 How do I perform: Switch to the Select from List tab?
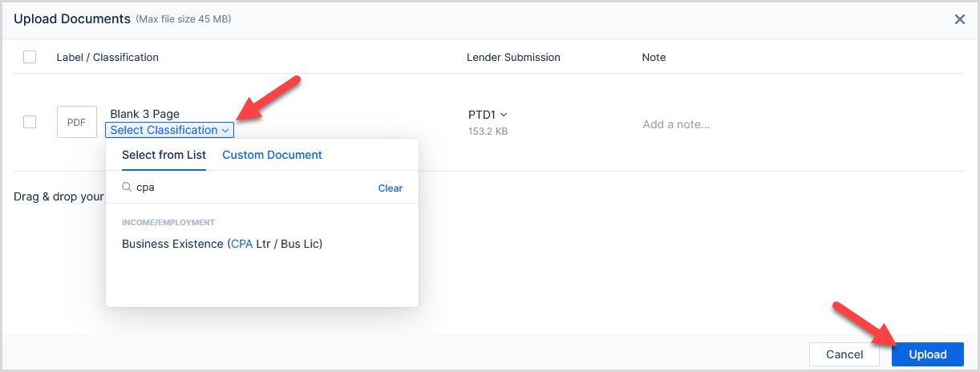tap(164, 155)
